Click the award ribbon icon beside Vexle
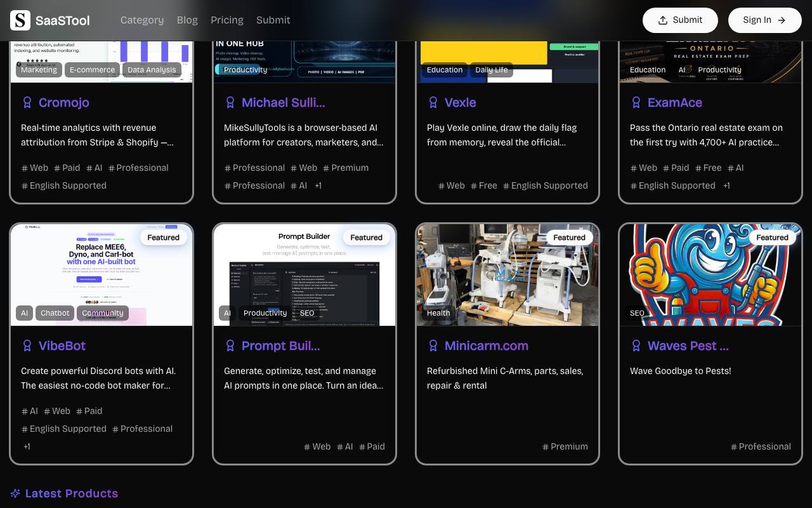 (x=433, y=102)
